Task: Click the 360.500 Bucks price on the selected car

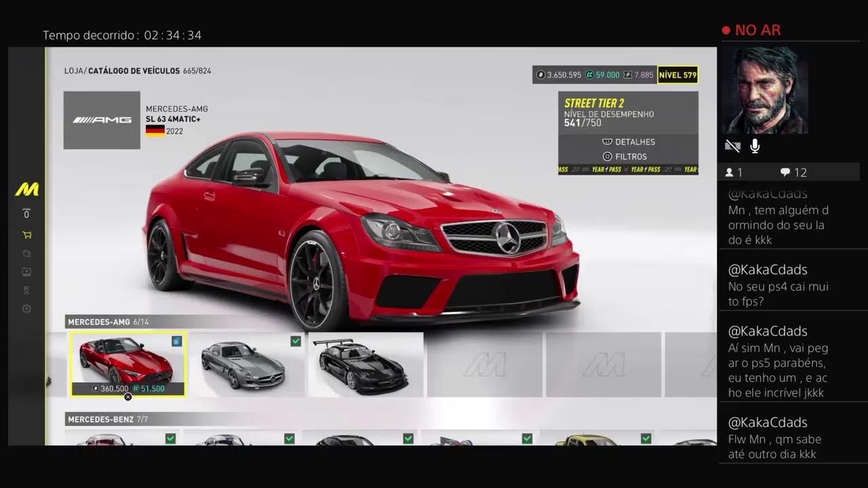Action: [x=110, y=389]
